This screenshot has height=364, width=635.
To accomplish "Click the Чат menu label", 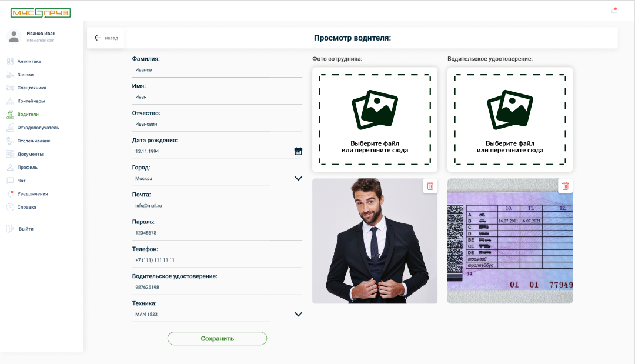I will [22, 181].
